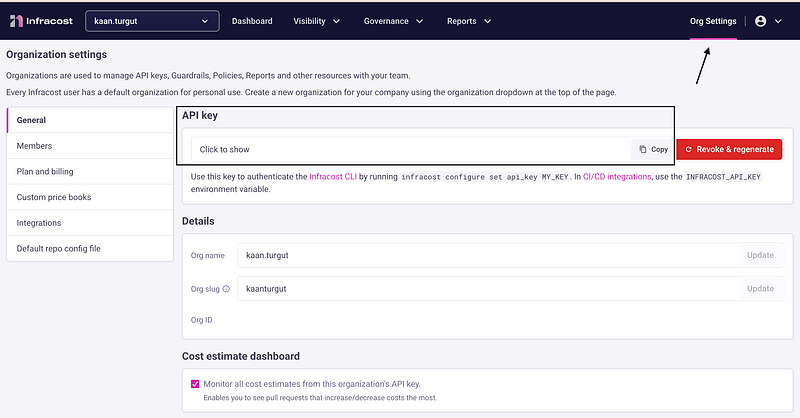Follow the Infracost CLI link
Image resolution: width=800 pixels, height=418 pixels.
click(x=333, y=177)
